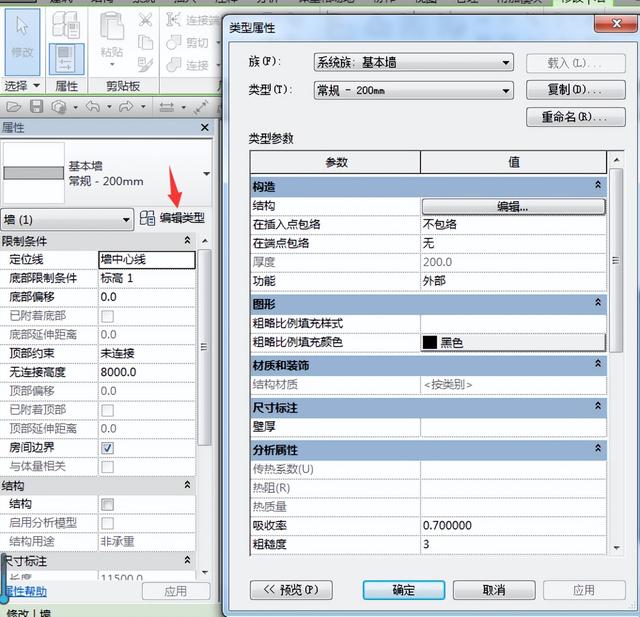Click the Properties palette scrollbar thumb

click(204, 348)
